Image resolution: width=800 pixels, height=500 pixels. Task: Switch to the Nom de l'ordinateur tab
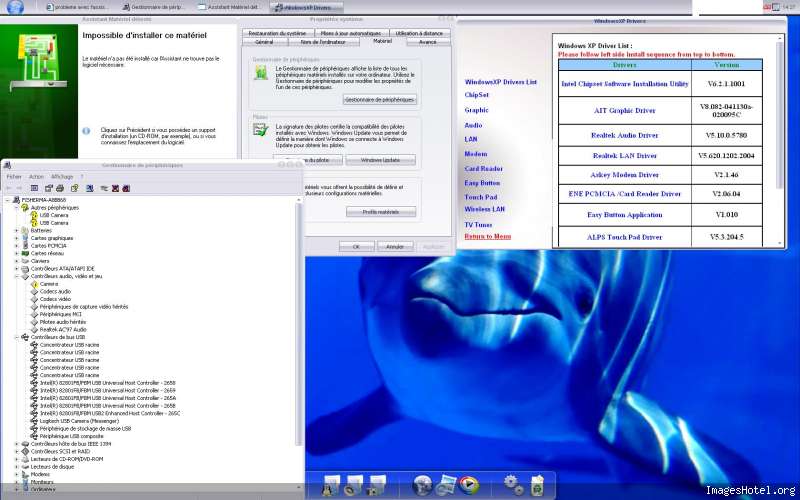[x=323, y=42]
